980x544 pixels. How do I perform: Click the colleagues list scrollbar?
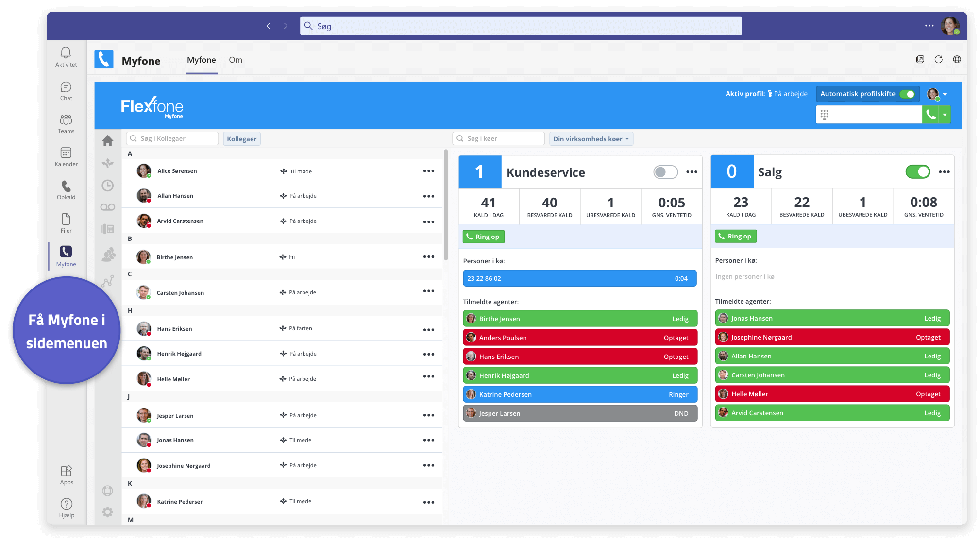(445, 205)
